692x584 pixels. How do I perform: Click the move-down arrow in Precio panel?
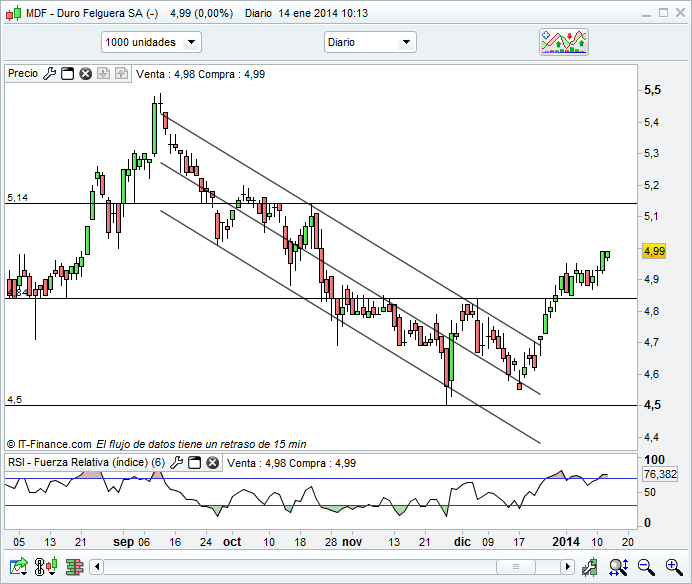tap(103, 73)
